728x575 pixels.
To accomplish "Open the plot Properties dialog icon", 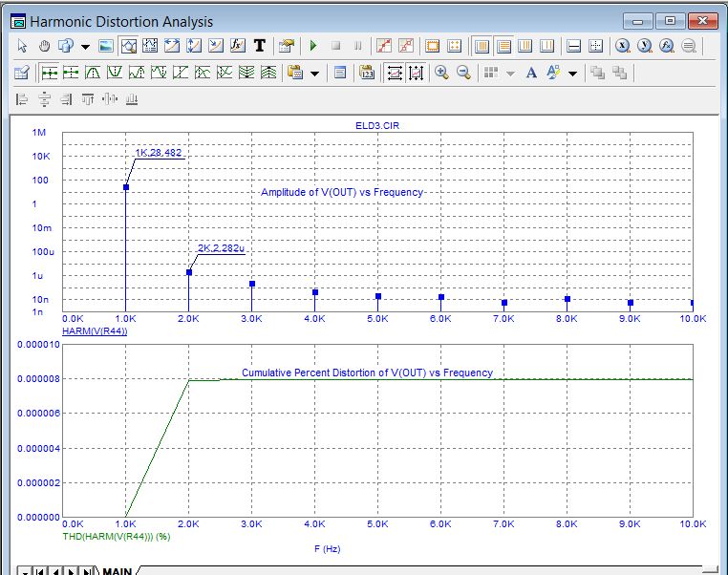I will (x=287, y=46).
